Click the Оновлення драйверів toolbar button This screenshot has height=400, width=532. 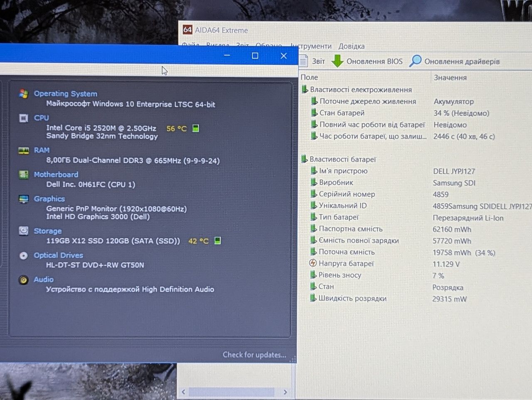click(x=454, y=61)
